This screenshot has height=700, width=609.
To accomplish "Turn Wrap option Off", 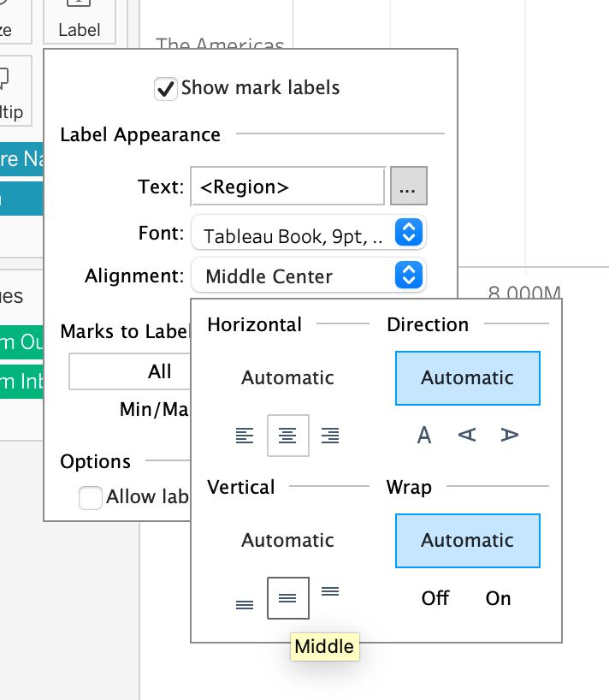I will [435, 598].
